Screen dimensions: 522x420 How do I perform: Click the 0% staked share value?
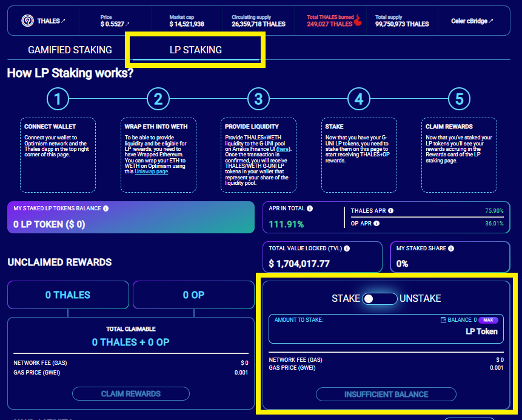click(402, 264)
